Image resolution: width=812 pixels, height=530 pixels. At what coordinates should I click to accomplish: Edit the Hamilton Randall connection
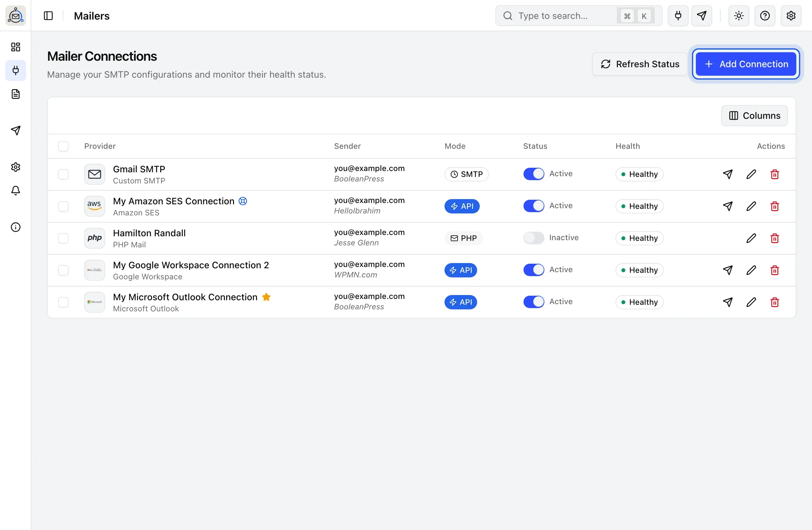pos(751,238)
